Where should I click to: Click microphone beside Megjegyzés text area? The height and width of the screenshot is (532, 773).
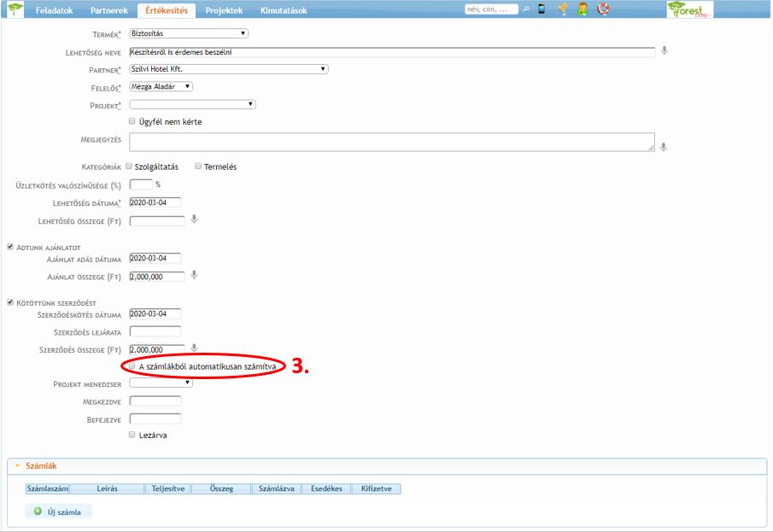pyautogui.click(x=664, y=147)
